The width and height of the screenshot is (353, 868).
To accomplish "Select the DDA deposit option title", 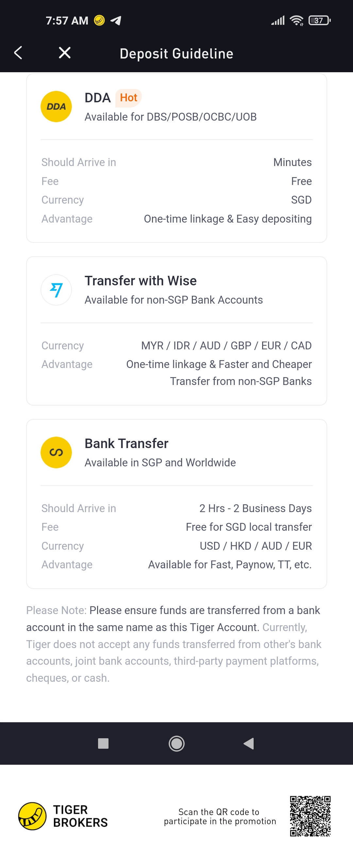I will (x=97, y=98).
